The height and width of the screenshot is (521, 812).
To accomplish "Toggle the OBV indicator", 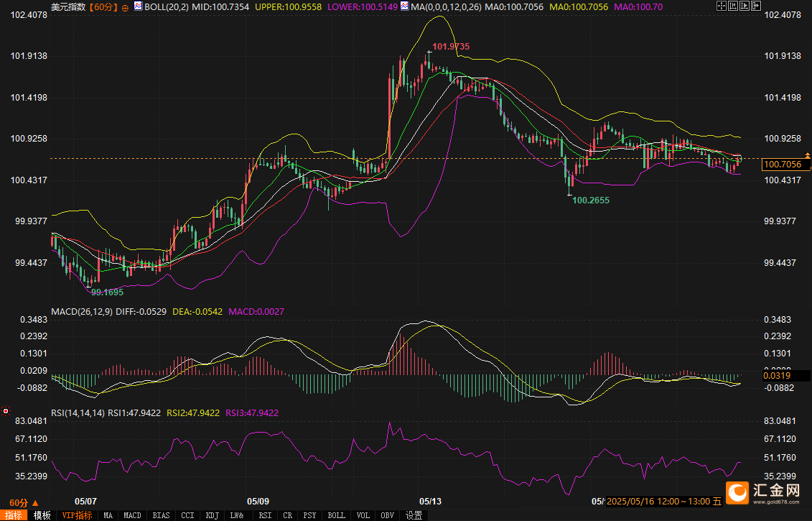I will coord(388,515).
